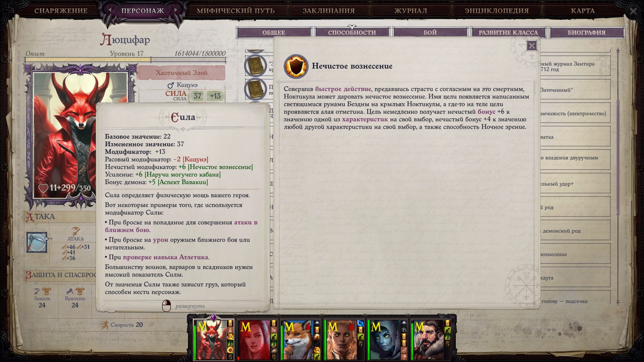Open the Способности tab
Image resolution: width=644 pixels, height=362 pixels.
tap(352, 33)
